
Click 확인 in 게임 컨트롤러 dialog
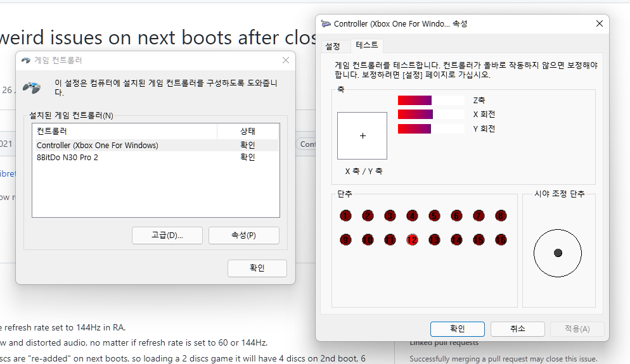coord(257,268)
